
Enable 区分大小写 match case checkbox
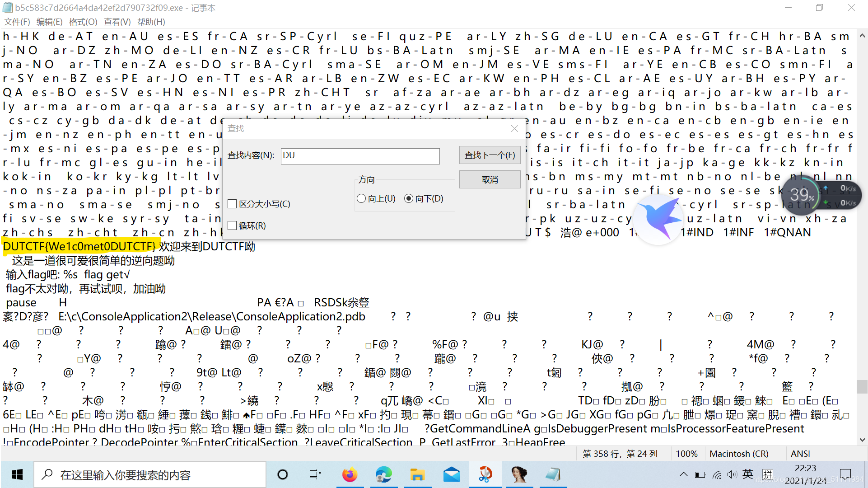tap(233, 204)
